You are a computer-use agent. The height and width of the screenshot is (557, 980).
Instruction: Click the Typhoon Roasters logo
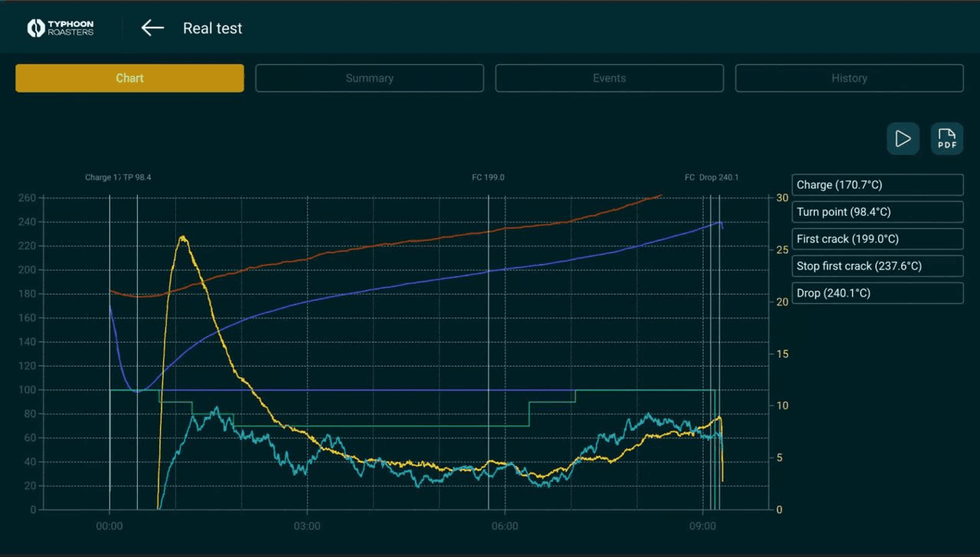[x=60, y=28]
